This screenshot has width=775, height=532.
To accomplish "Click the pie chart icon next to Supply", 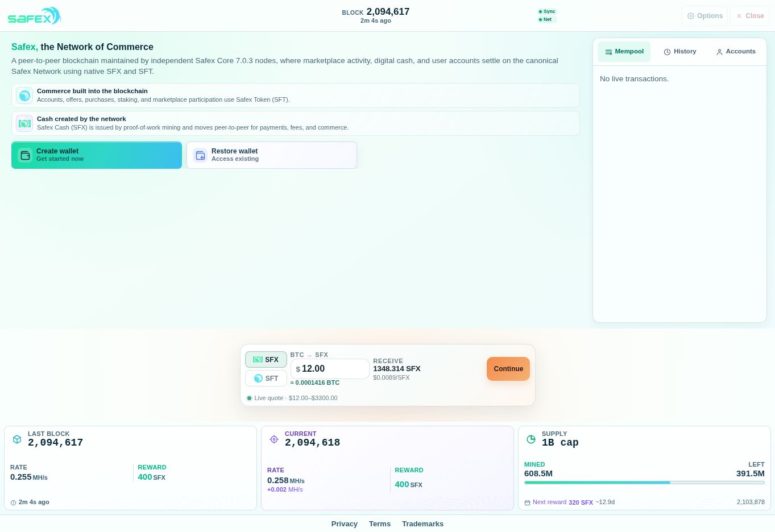I will [x=531, y=439].
